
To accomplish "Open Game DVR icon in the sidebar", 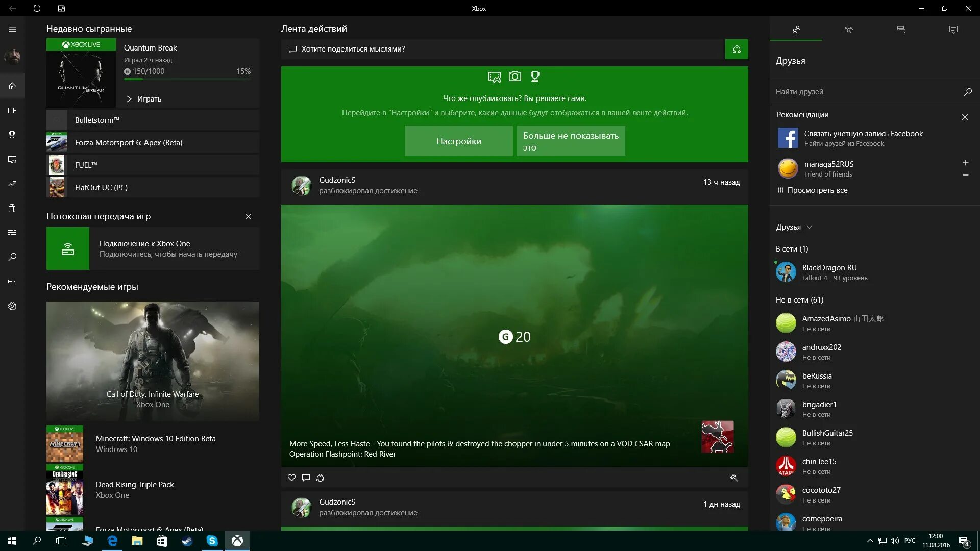I will pos(12,160).
